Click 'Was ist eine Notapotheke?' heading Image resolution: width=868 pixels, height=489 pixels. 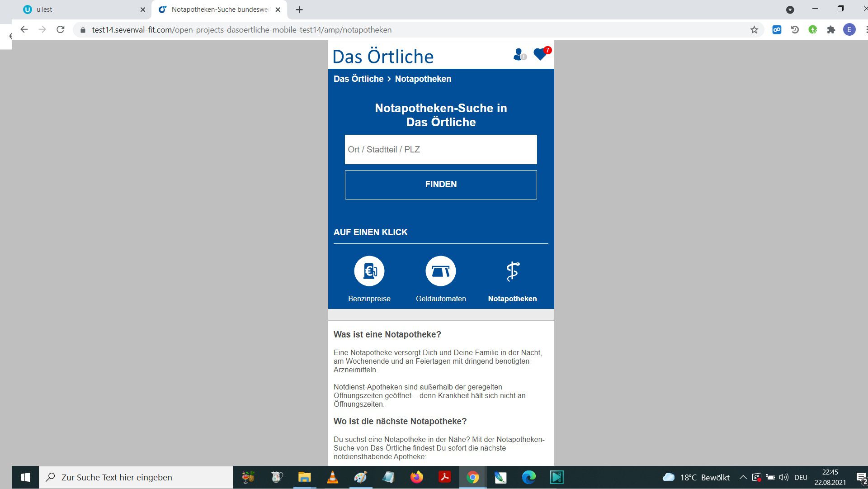point(387,334)
